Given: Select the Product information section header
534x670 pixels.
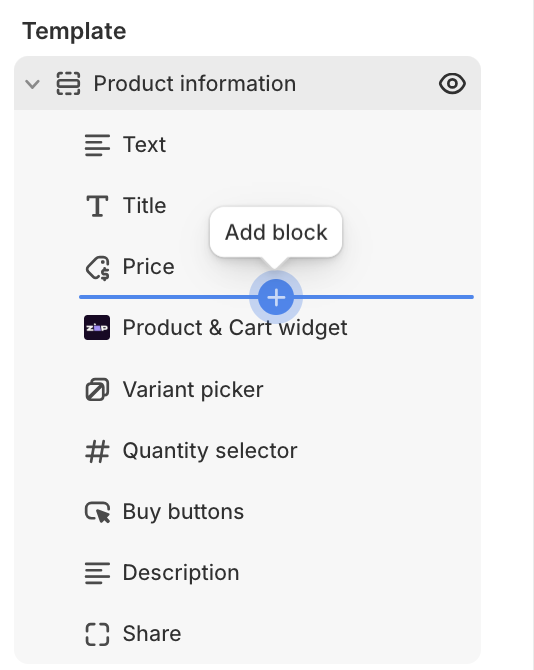Looking at the screenshot, I should coord(247,83).
